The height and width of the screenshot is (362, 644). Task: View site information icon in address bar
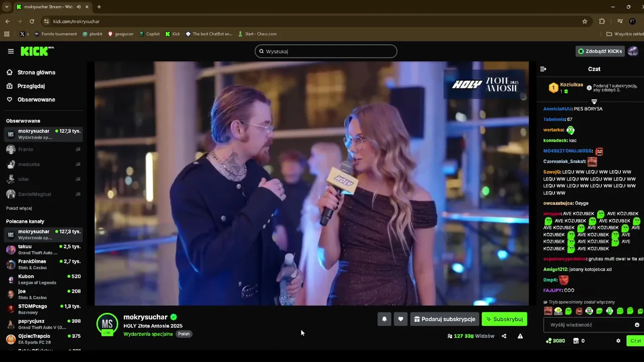pyautogui.click(x=46, y=22)
